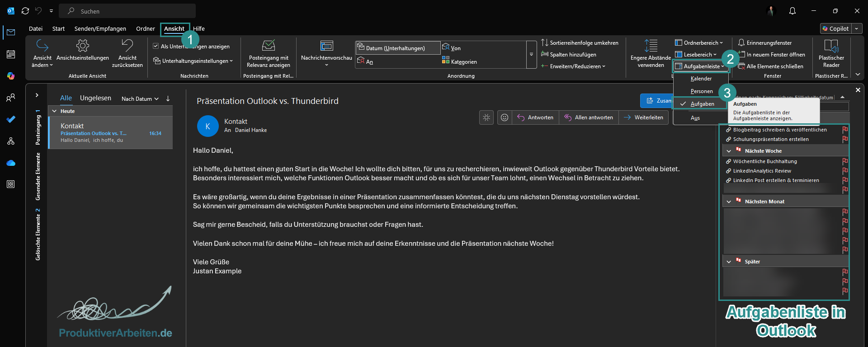This screenshot has height=347, width=868.
Task: Click the Antworten button
Action: pyautogui.click(x=536, y=117)
